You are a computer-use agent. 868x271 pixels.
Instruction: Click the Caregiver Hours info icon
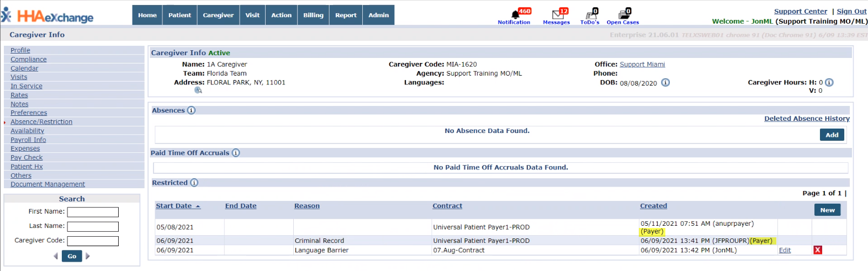click(x=829, y=83)
